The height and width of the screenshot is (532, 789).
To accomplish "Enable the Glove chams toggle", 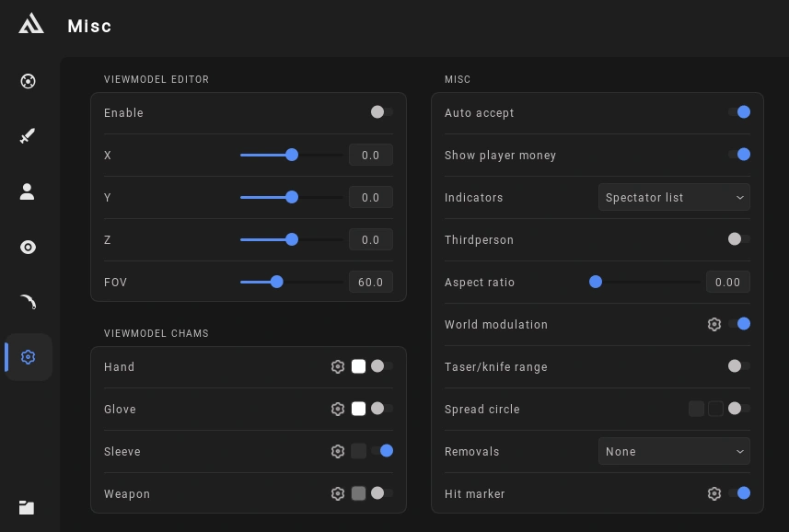I will pyautogui.click(x=382, y=409).
